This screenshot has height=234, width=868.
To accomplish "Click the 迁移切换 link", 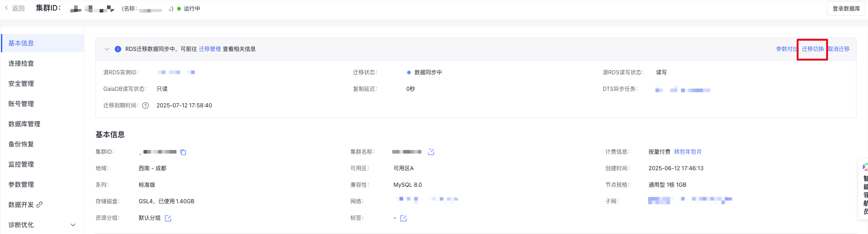I will pos(812,49).
